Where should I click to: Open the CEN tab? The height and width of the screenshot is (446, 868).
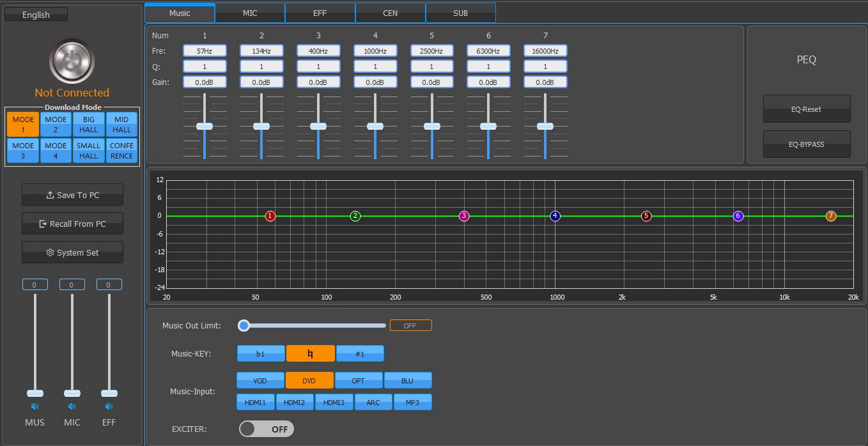coord(391,13)
